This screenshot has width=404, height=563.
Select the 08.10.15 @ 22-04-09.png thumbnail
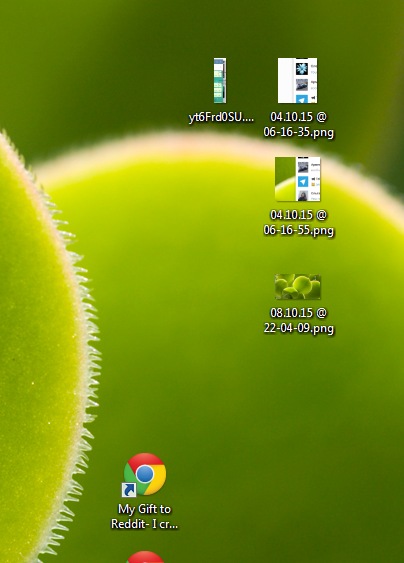(297, 287)
